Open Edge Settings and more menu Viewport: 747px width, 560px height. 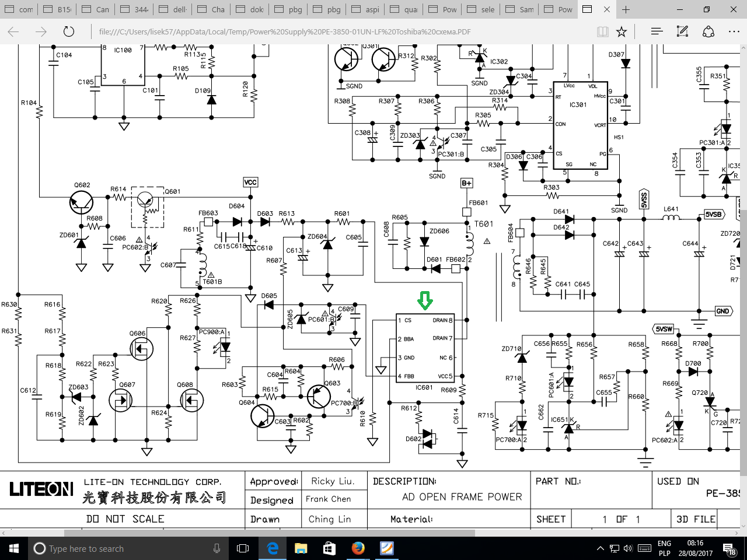click(734, 32)
